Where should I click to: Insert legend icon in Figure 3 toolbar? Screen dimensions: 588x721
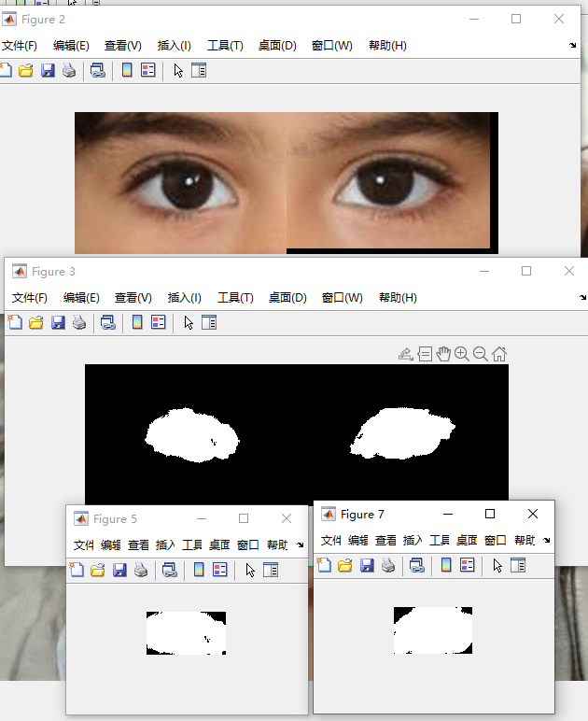click(x=159, y=322)
